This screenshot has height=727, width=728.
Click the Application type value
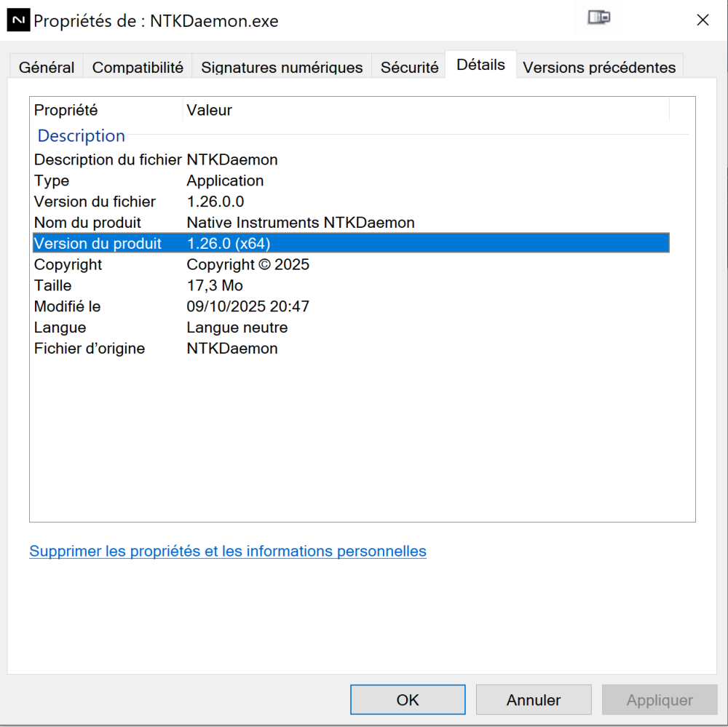(225, 180)
